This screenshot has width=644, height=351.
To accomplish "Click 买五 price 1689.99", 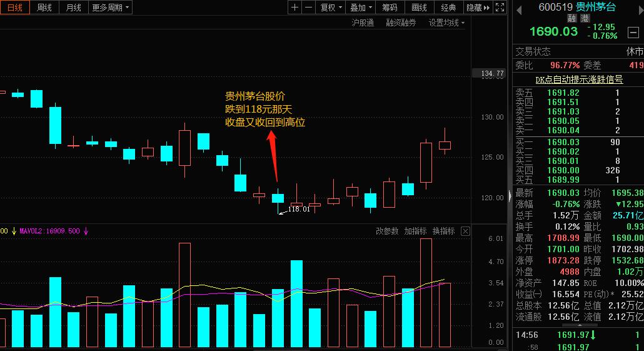I will [563, 180].
